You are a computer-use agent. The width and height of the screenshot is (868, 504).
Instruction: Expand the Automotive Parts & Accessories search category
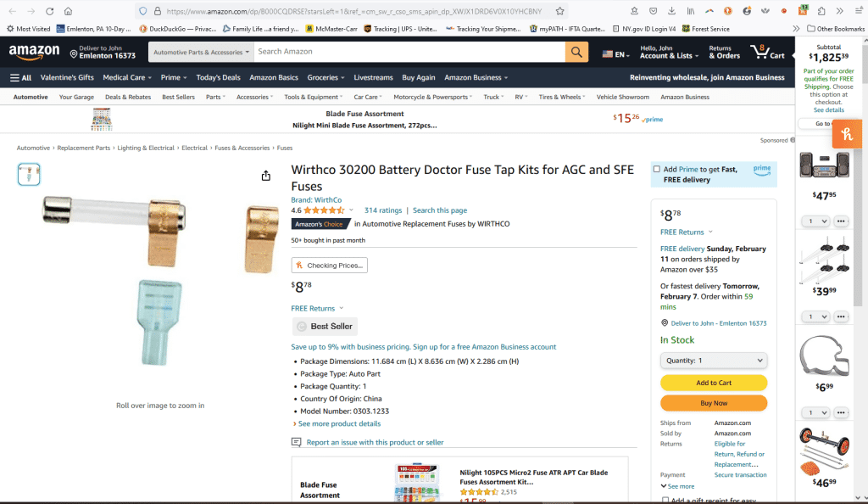pos(201,52)
